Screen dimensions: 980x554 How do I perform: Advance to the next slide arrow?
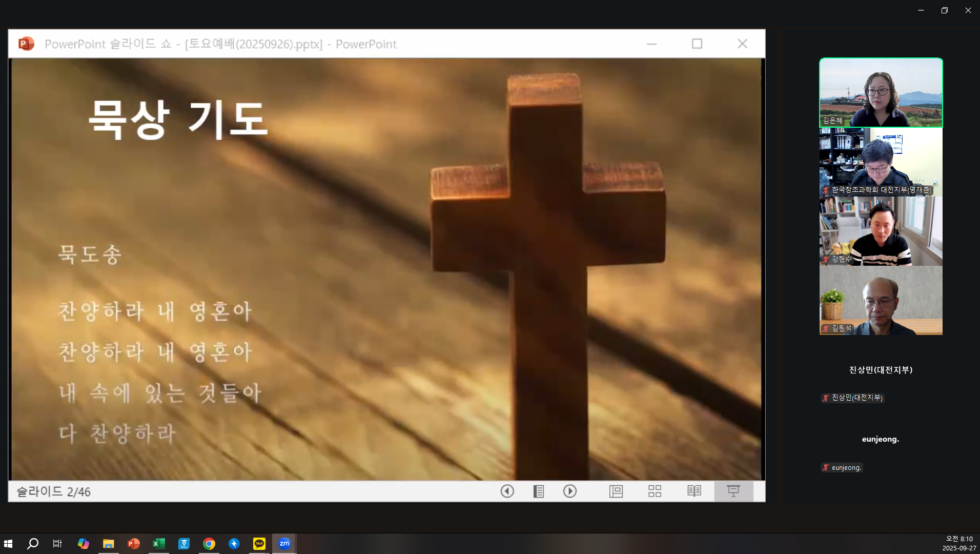(569, 491)
